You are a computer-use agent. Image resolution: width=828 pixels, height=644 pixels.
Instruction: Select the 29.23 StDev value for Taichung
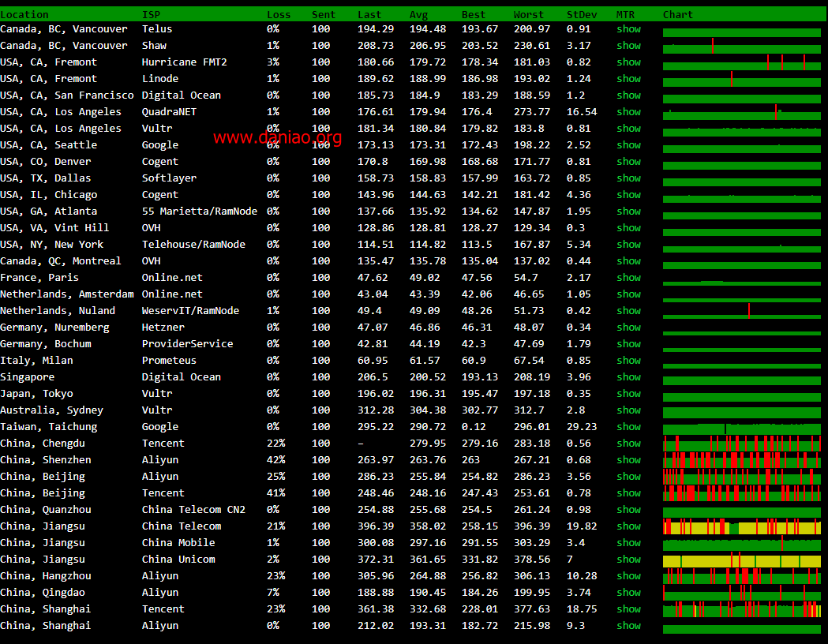582,426
